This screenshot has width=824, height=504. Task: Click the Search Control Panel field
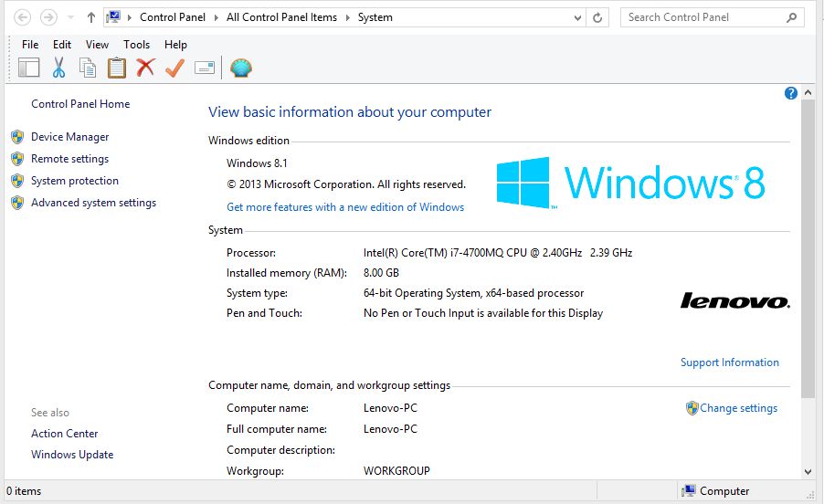pos(703,17)
